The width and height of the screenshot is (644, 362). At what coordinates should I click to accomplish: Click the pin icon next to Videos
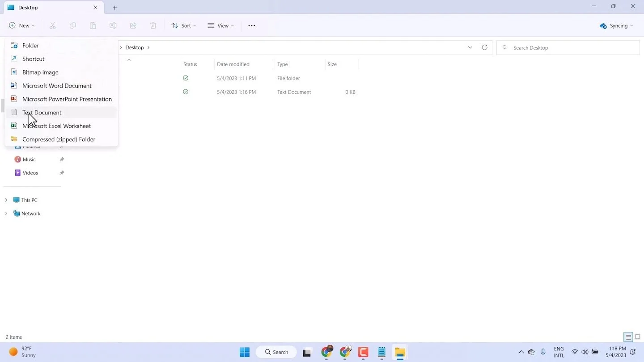point(62,173)
